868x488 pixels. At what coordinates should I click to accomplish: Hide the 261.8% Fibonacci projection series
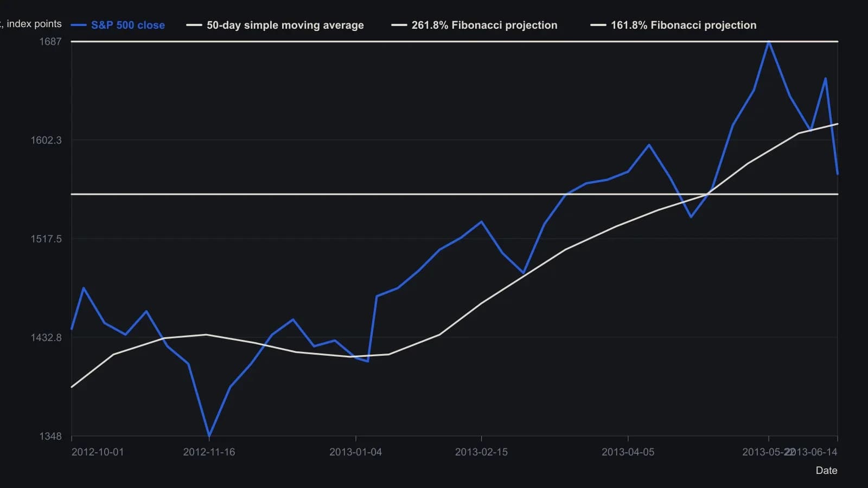click(x=474, y=25)
